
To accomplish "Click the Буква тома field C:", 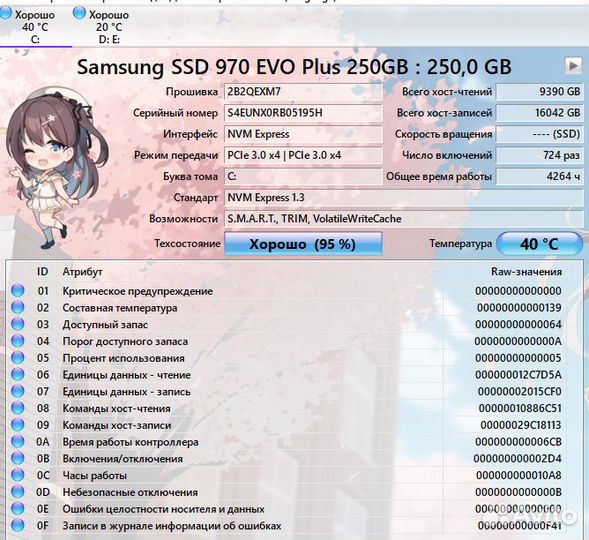I will (303, 176).
